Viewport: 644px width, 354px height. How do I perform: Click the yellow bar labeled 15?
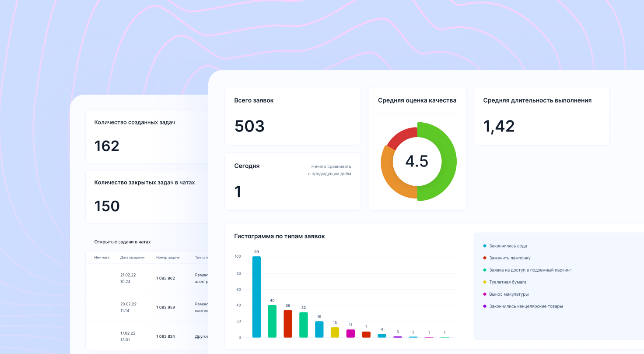click(335, 332)
